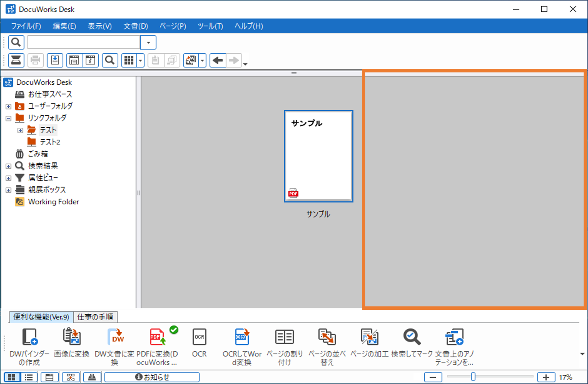Increase thumbnail zoom with plus button
588x384 pixels.
pos(546,377)
